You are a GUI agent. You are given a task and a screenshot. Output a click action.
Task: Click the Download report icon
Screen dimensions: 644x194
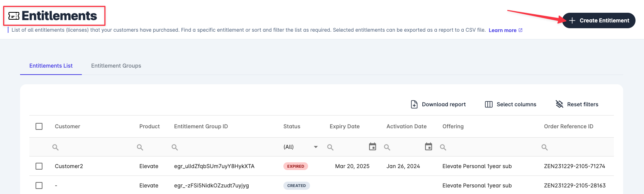pyautogui.click(x=414, y=104)
